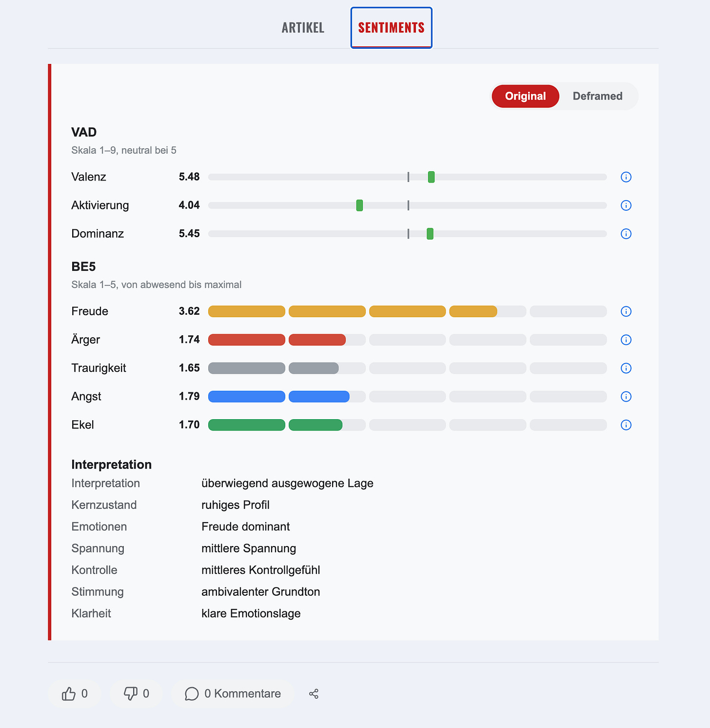Click the blue Angst bar

pyautogui.click(x=279, y=396)
